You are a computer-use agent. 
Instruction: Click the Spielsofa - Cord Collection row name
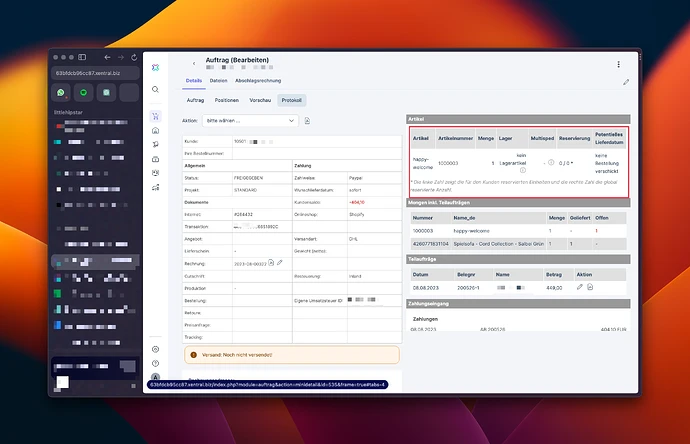(x=499, y=243)
